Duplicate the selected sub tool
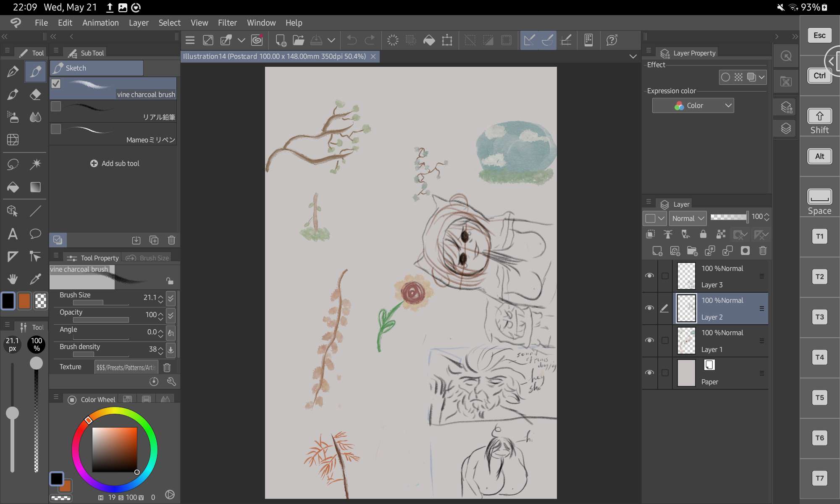 tap(154, 240)
